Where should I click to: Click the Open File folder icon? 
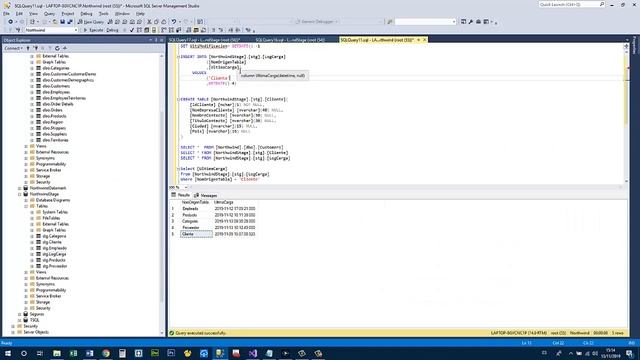coord(55,22)
